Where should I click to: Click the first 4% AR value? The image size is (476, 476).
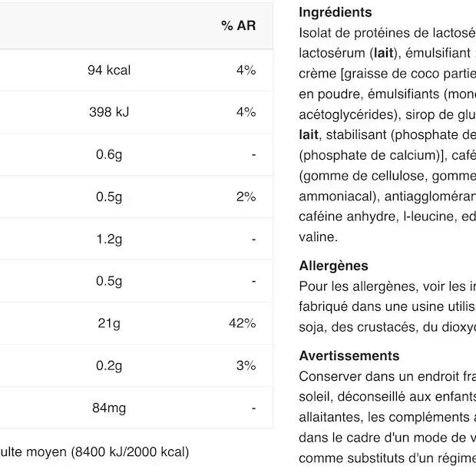[x=246, y=70]
